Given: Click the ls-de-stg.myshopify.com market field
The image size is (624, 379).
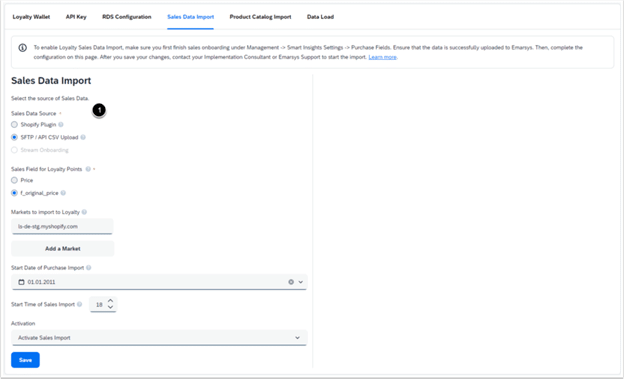Looking at the screenshot, I should point(62,226).
